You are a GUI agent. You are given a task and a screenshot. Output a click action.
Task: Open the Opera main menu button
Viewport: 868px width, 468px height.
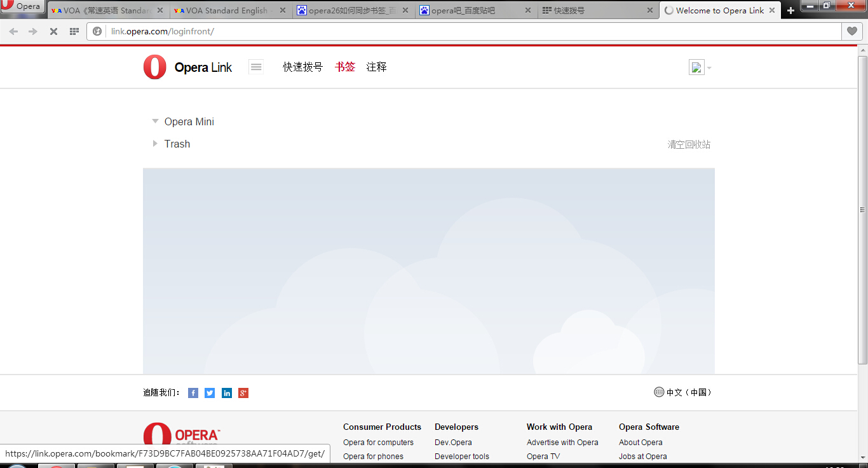click(22, 6)
